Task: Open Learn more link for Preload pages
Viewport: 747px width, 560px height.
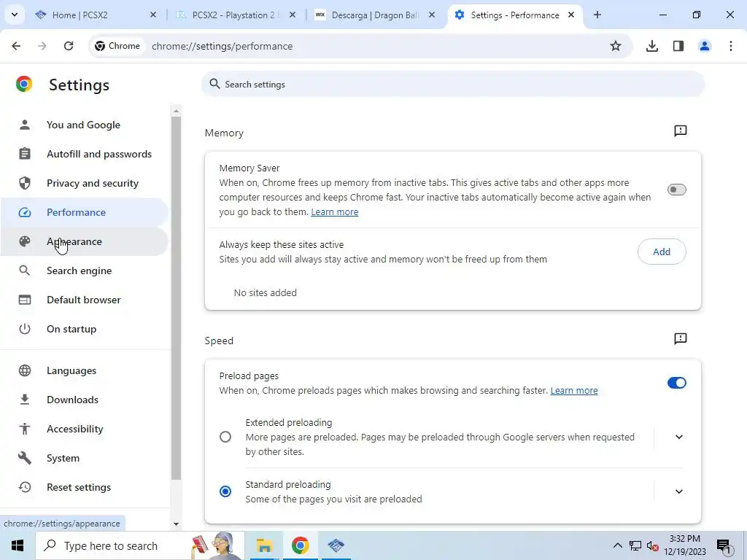Action: [574, 391]
